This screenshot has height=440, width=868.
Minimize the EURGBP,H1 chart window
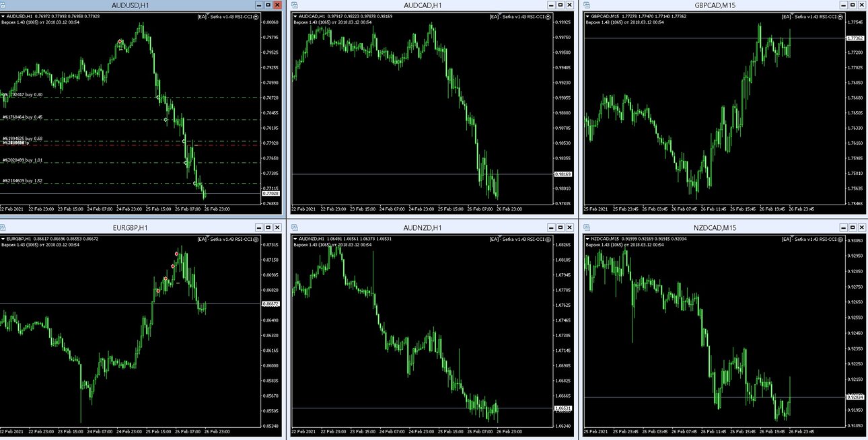coord(258,227)
